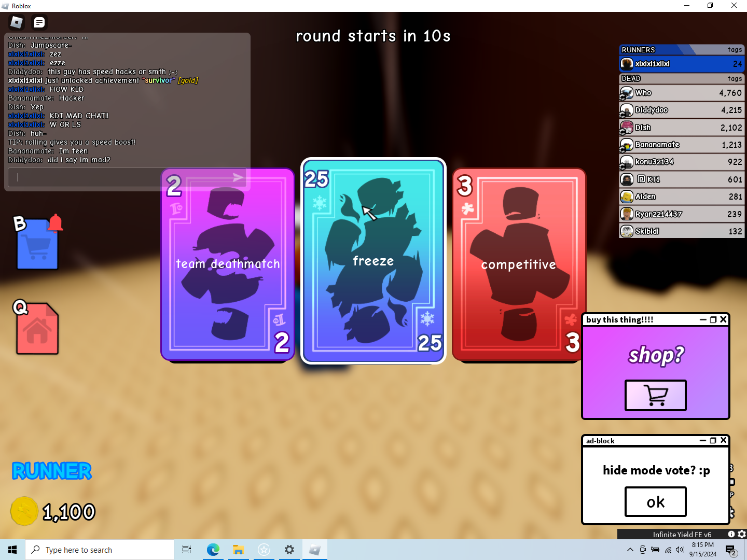Open Settings gear on taskbar

coord(289,550)
